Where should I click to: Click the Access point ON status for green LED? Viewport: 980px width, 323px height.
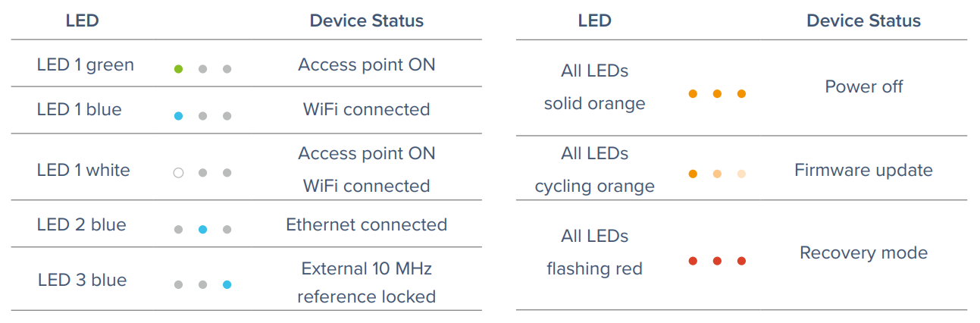[x=367, y=64]
